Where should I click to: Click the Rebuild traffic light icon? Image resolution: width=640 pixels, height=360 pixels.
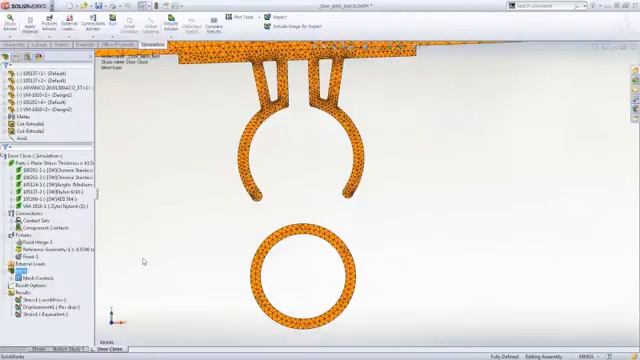pos(156,6)
